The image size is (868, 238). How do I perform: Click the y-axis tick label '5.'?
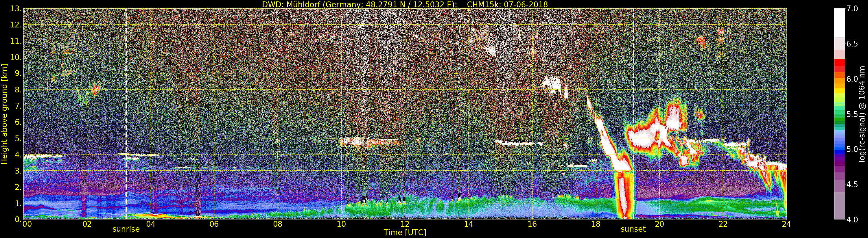click(x=18, y=138)
